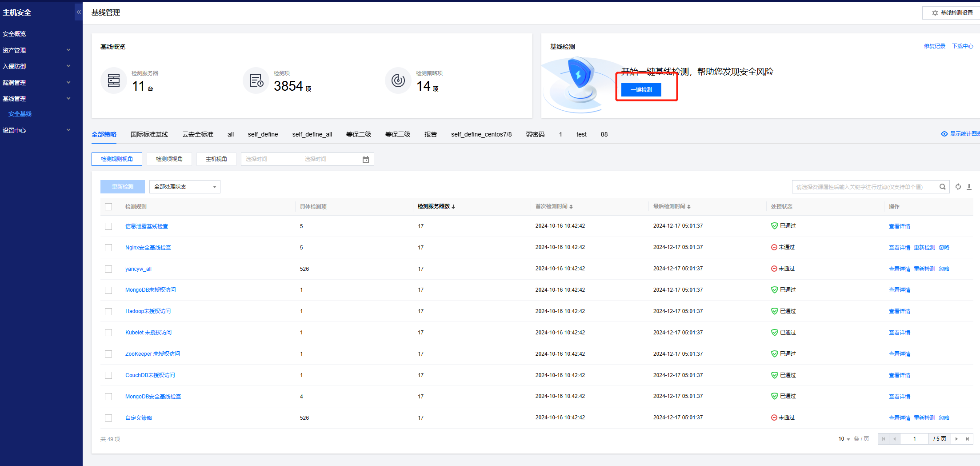Click the refresh icon beside the search box
The width and height of the screenshot is (980, 466).
point(958,187)
